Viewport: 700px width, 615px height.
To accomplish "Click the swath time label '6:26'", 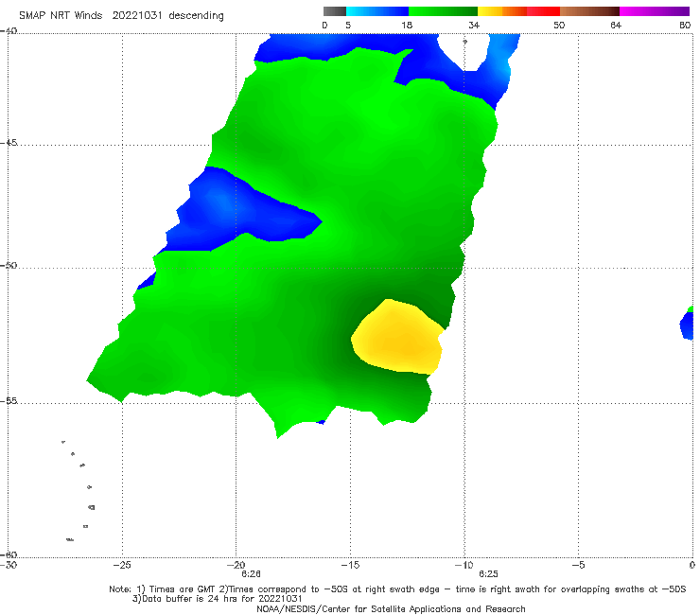I will coord(251,574).
